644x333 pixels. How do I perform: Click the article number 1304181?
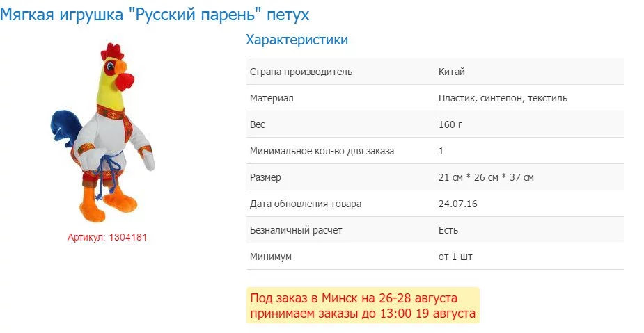[x=107, y=237]
